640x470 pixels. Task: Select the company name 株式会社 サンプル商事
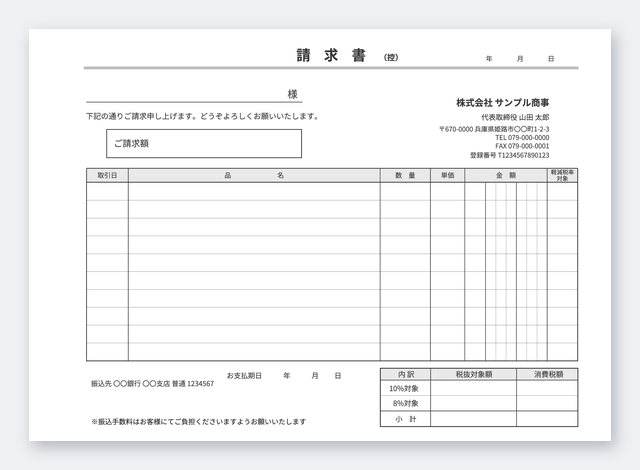[502, 103]
